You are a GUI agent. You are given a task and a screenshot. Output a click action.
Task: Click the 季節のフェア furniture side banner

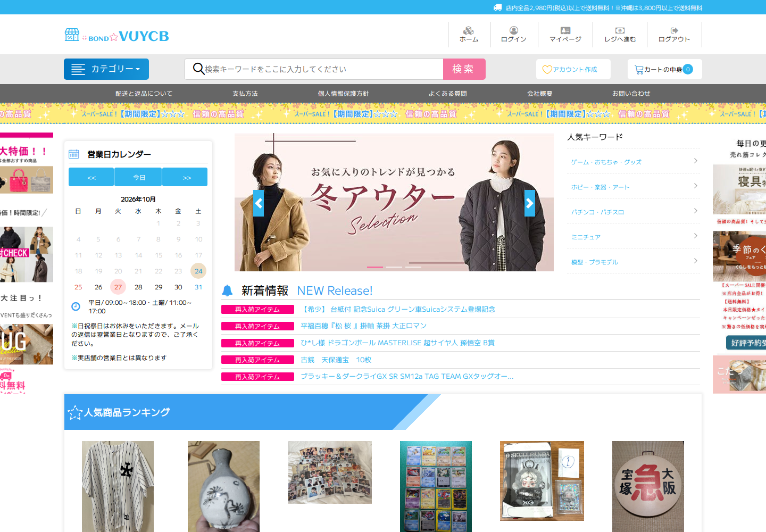tap(739, 256)
